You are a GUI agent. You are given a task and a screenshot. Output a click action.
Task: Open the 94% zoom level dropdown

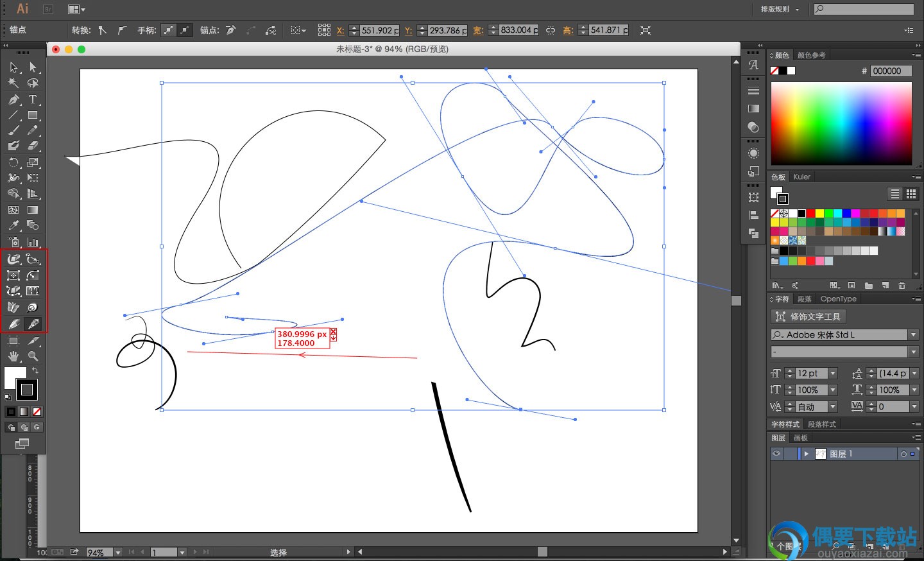click(117, 552)
